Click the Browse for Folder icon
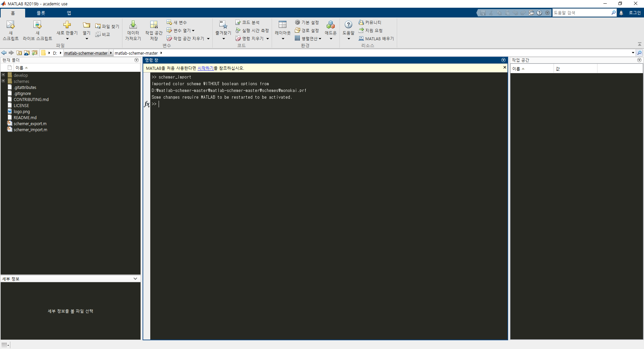Viewport: 644px width, 349px height. tap(26, 53)
